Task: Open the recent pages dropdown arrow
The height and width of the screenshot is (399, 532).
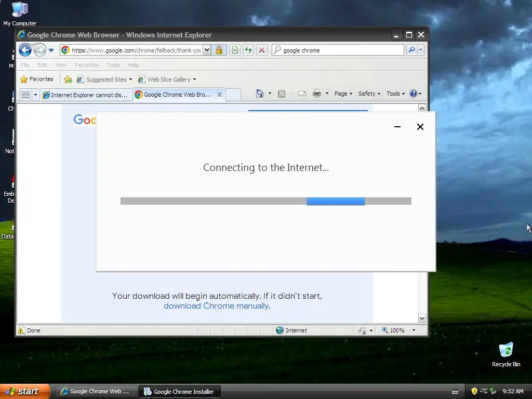Action: click(51, 50)
